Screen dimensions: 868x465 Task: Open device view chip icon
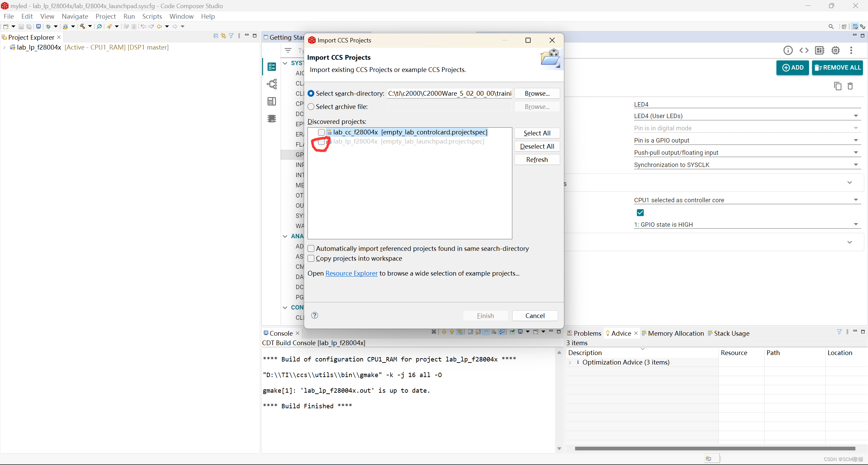point(835,50)
